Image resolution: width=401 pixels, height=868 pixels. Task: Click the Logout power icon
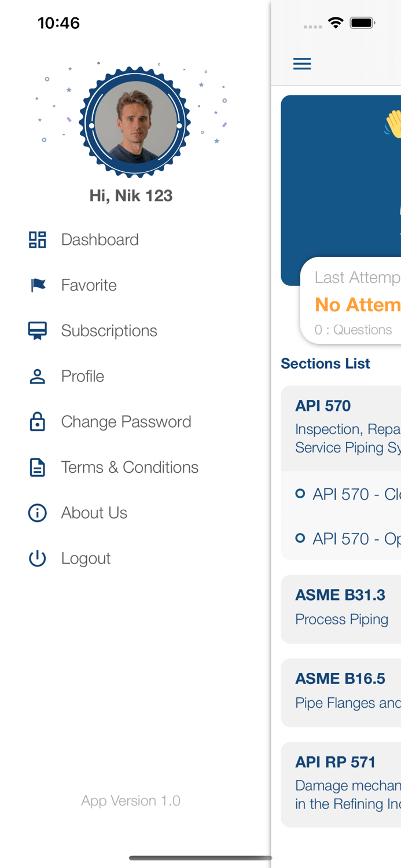(37, 558)
